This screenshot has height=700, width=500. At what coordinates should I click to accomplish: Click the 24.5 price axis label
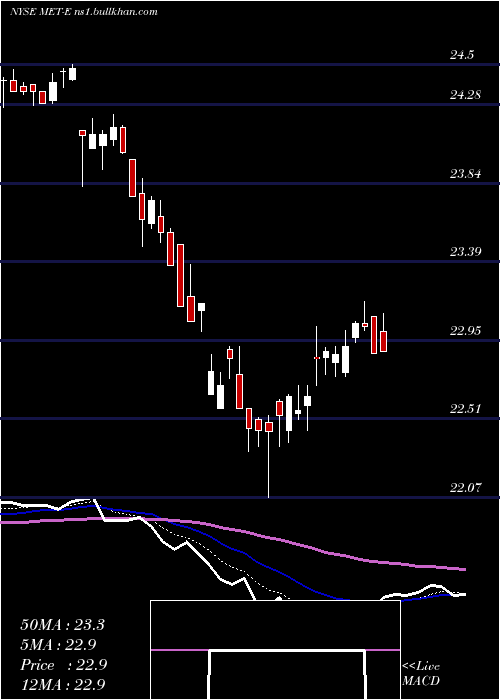(462, 55)
